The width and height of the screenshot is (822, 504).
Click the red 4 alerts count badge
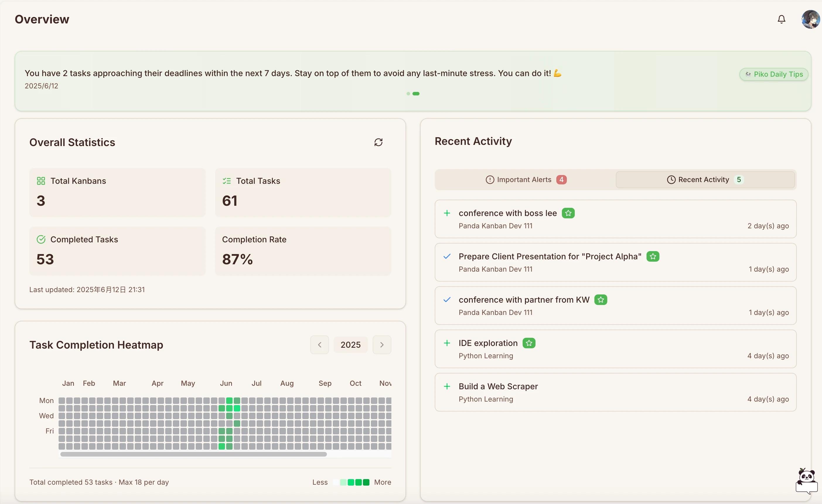562,180
